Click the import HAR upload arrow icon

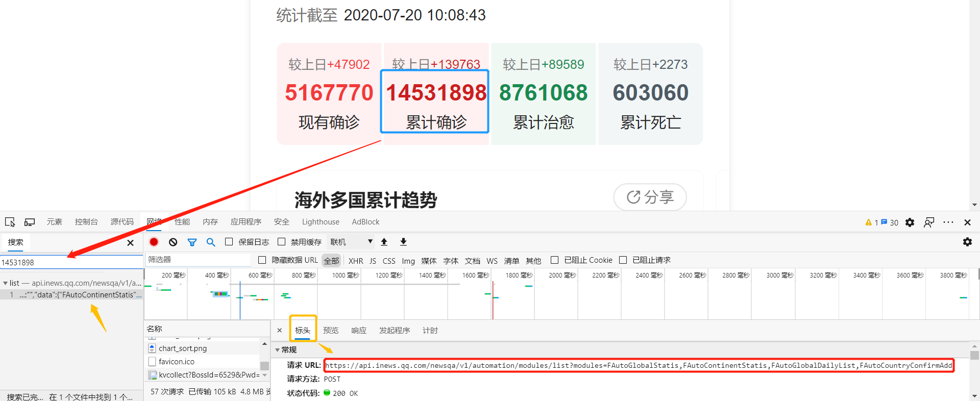point(384,242)
